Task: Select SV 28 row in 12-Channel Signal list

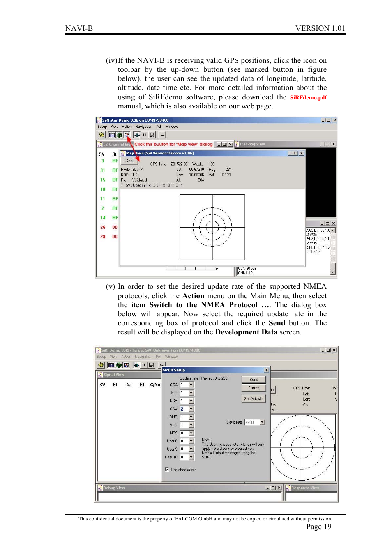Action: (108, 237)
